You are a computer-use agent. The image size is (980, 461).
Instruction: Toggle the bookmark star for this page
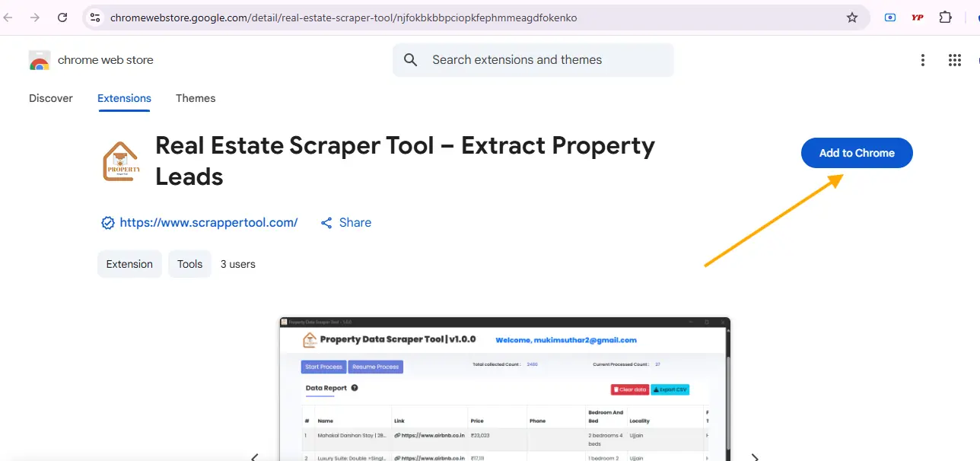click(852, 17)
